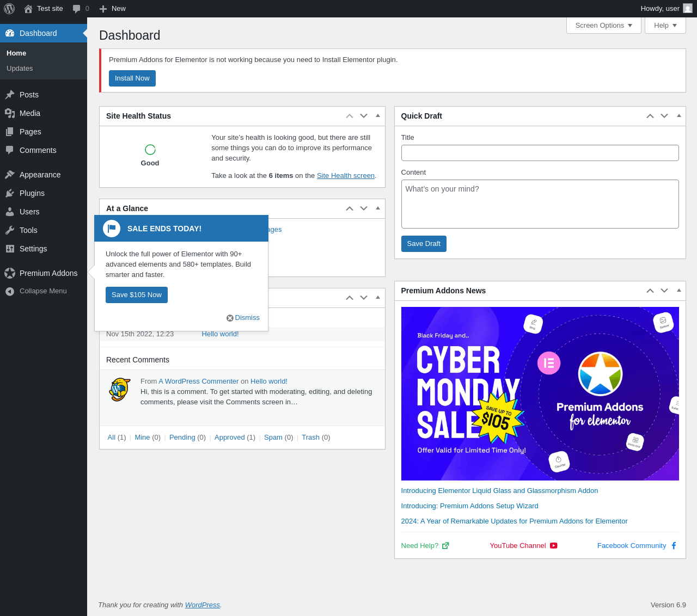Open Tools via its wrench icon

(x=10, y=230)
